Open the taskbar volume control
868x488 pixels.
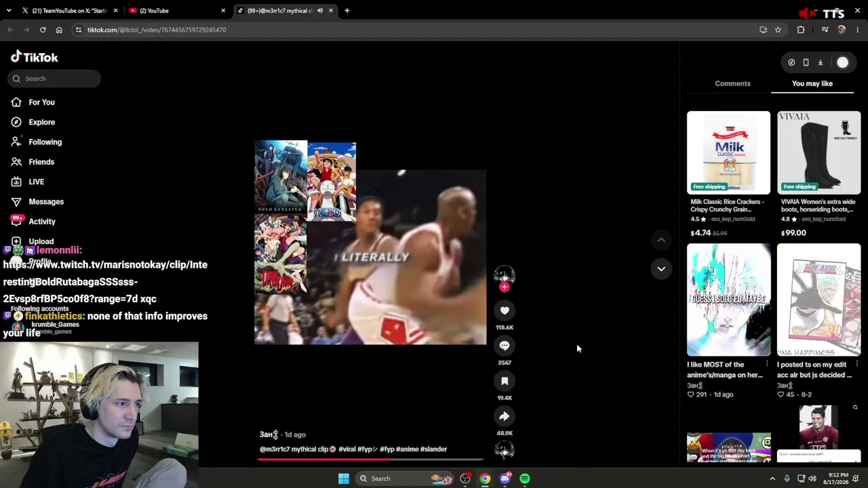point(812,479)
